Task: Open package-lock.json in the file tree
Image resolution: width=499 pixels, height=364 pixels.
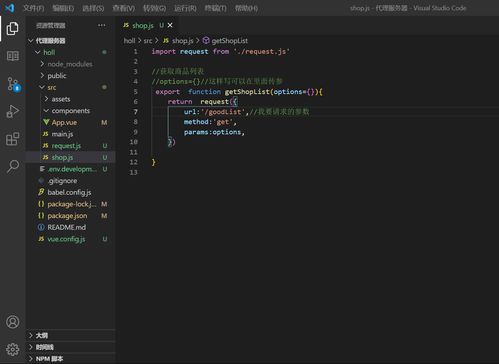Action: [x=71, y=204]
